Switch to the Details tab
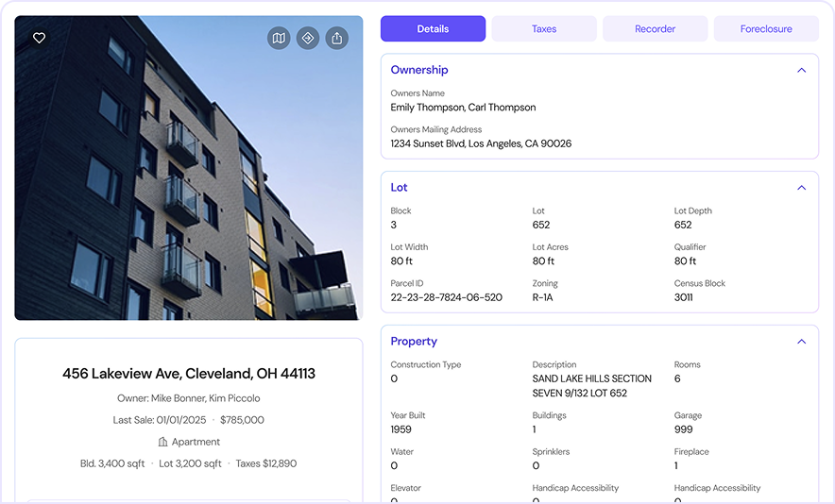The height and width of the screenshot is (504, 835). tap(433, 29)
